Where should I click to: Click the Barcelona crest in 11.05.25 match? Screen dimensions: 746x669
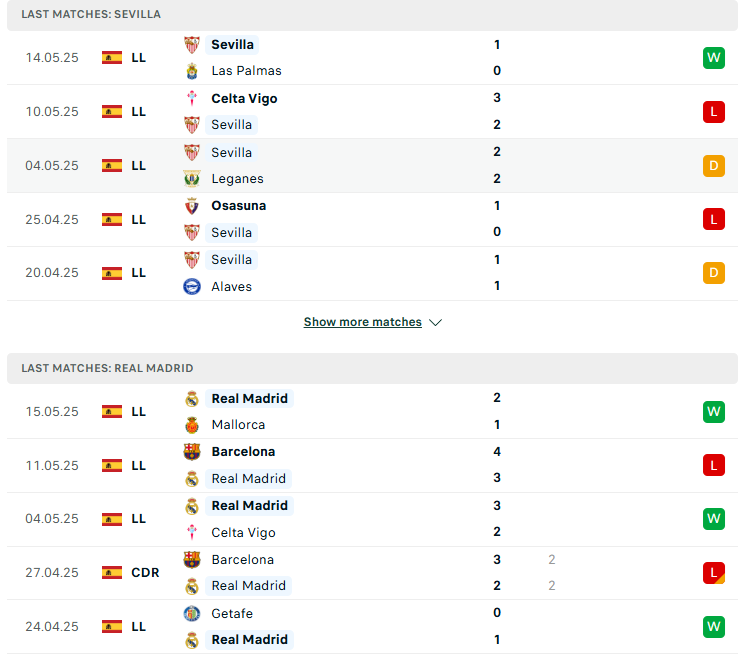(192, 452)
